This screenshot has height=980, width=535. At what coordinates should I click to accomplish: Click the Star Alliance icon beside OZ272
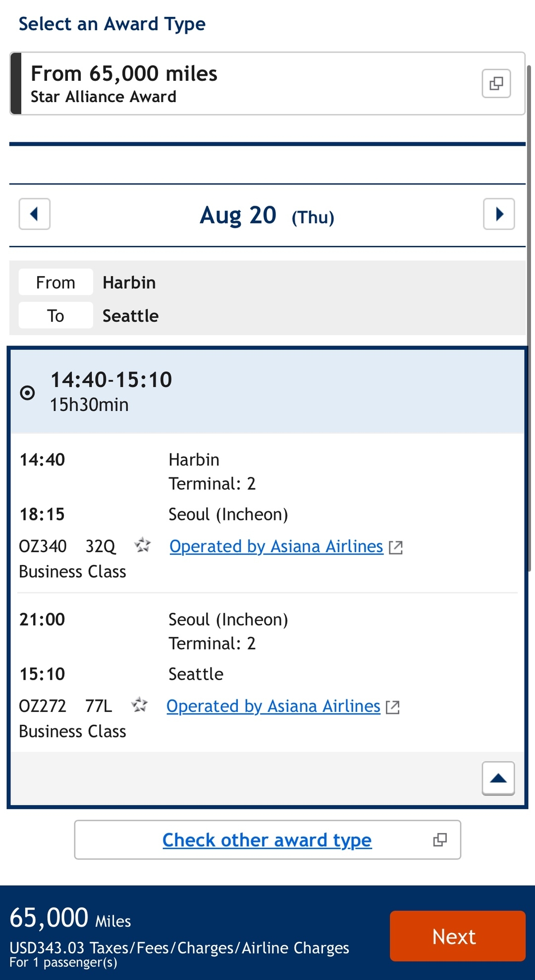point(140,705)
